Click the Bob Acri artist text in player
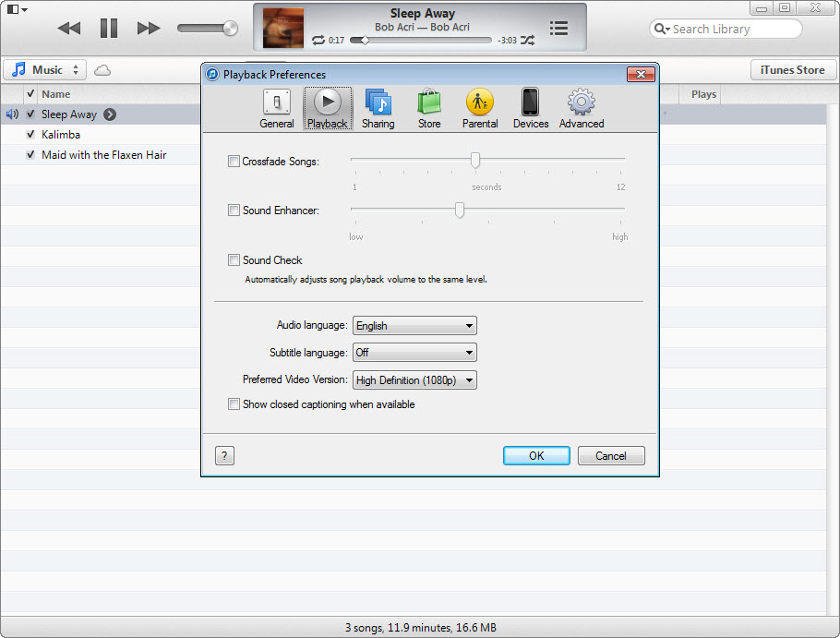The image size is (840, 638). coord(422,27)
